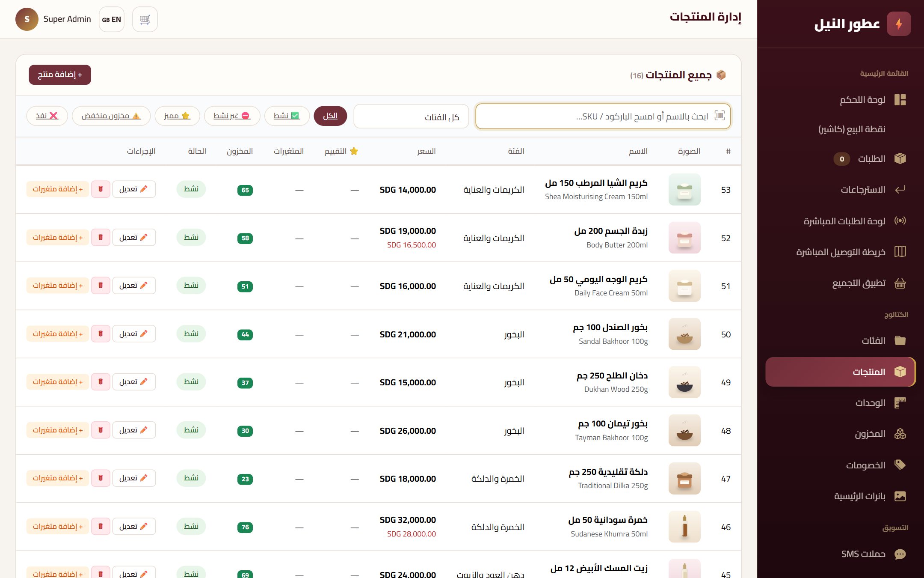
Task: Open بانرات الرئيسية home banners
Action: 840,496
